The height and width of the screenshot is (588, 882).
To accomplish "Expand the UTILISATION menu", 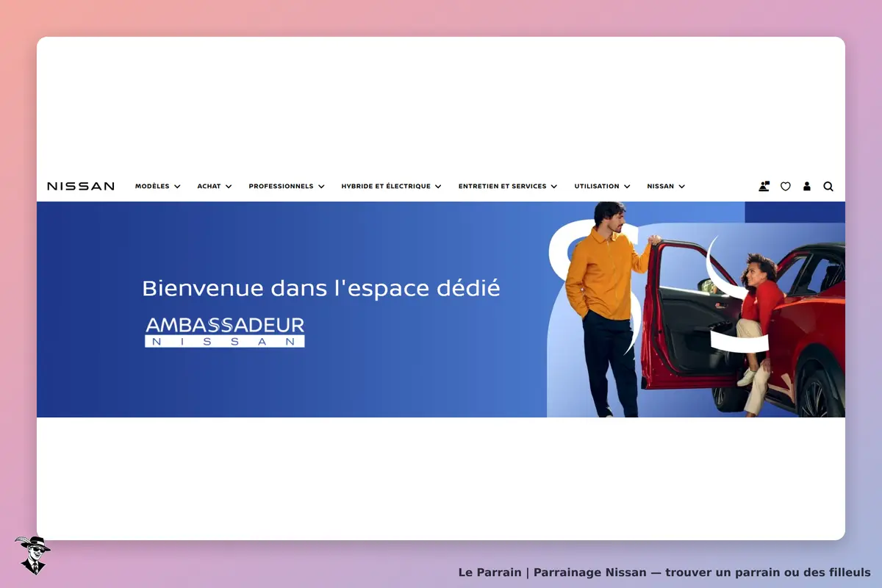I will click(603, 187).
